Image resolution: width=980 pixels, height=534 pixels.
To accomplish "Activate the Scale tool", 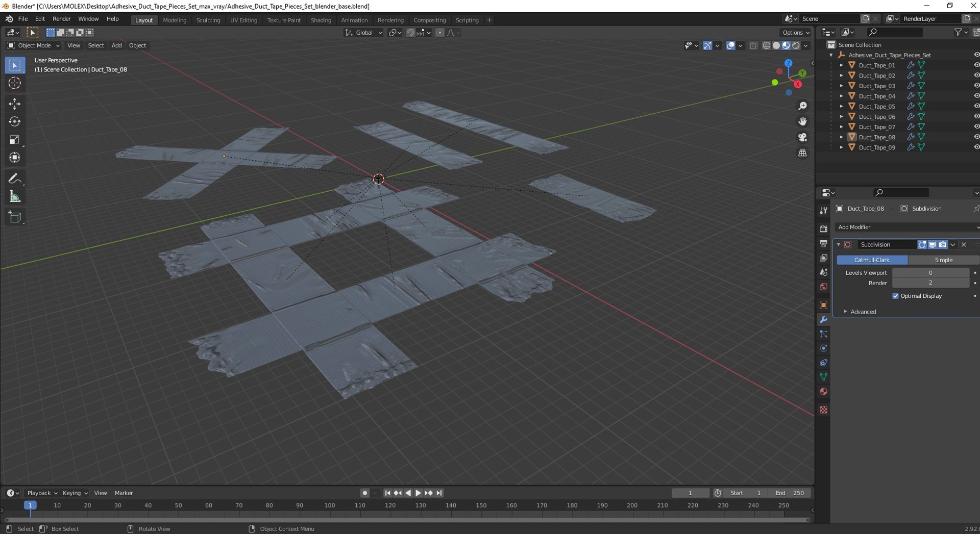I will tap(14, 139).
